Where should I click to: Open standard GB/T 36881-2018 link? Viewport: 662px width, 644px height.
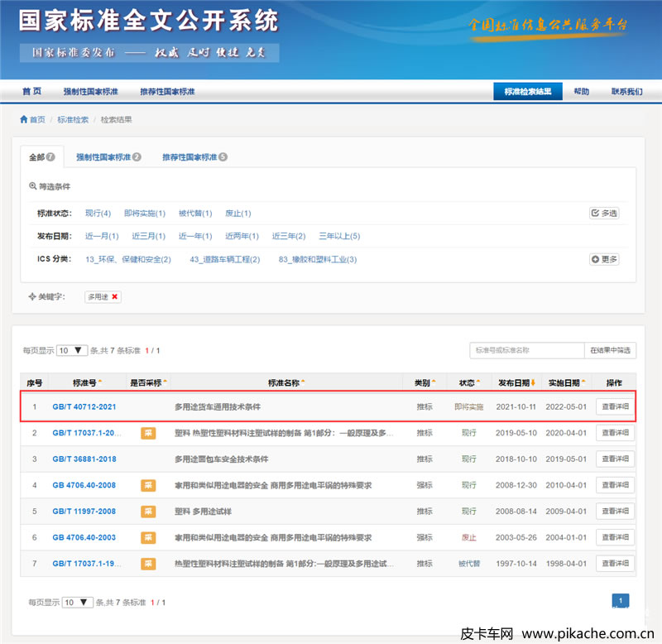click(84, 459)
